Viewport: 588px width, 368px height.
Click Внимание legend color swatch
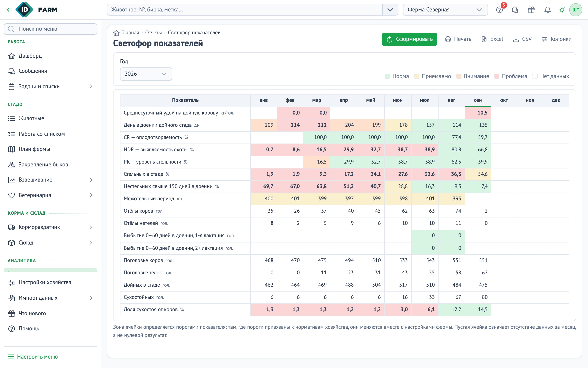(x=459, y=76)
